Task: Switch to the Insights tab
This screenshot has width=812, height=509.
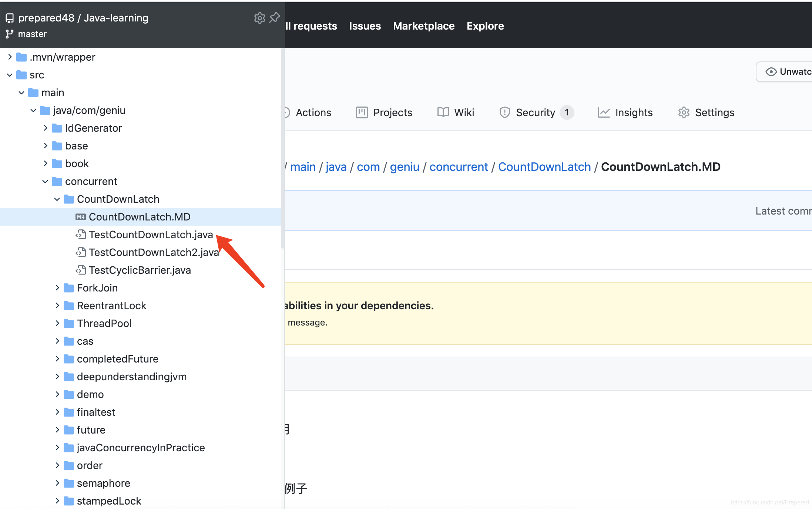Action: click(625, 112)
